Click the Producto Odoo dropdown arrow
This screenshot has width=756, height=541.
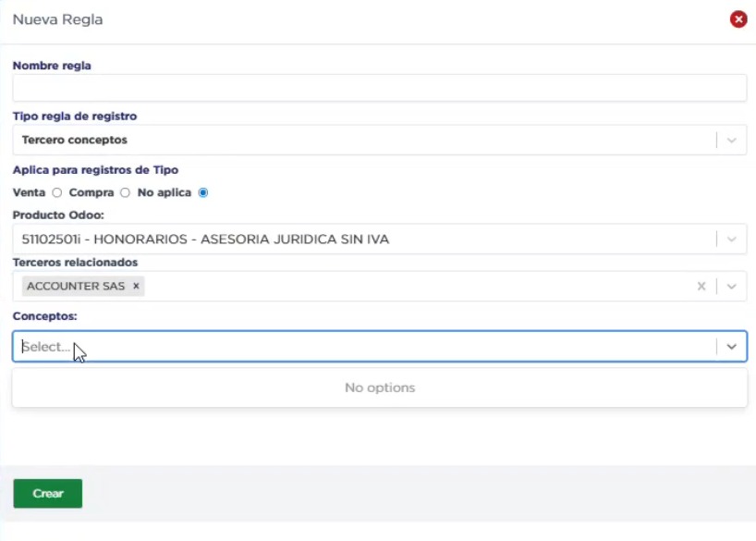click(732, 240)
